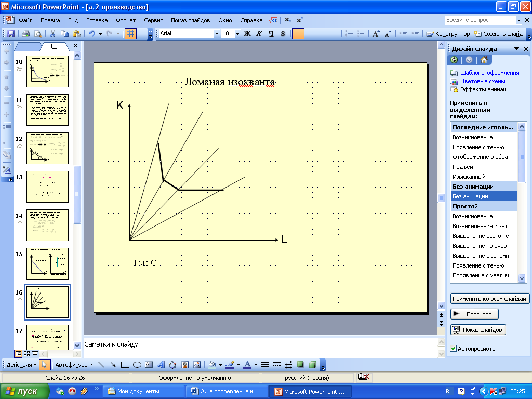The width and height of the screenshot is (532, 399).
Task: Open the Формат menu
Action: (126, 20)
